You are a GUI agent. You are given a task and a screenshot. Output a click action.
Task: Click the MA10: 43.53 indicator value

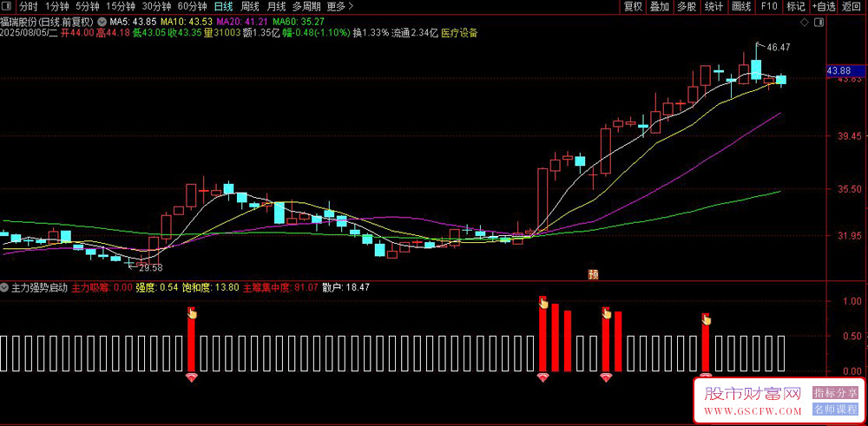pos(186,23)
